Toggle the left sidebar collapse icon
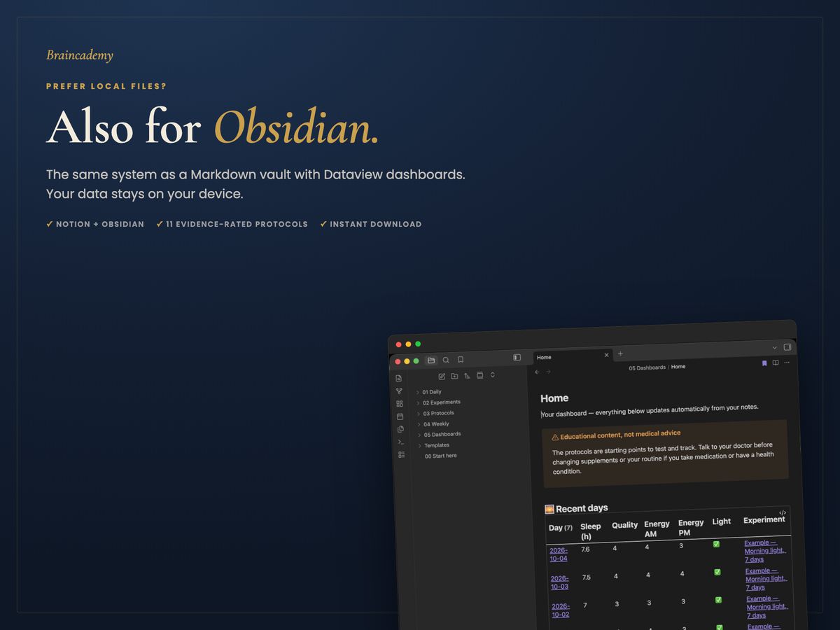This screenshot has width=840, height=630. point(517,358)
